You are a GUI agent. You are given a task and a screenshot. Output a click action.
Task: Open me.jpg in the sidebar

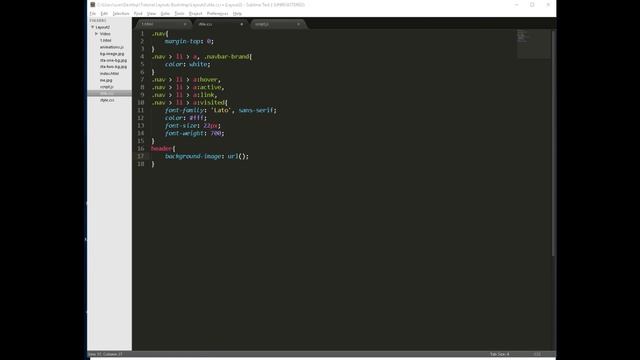click(x=106, y=80)
